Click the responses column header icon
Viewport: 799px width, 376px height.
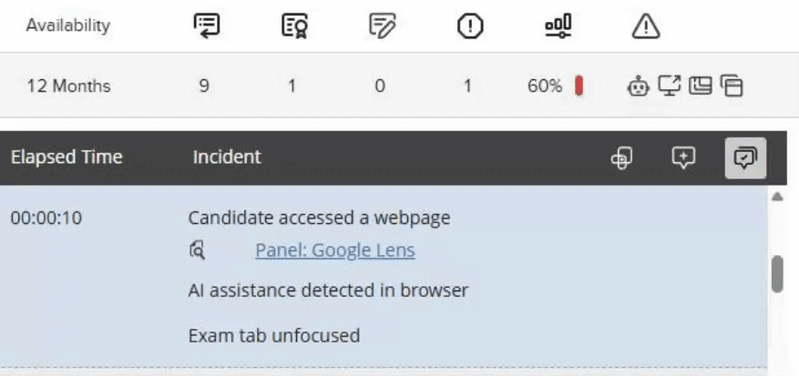pyautogui.click(x=206, y=25)
